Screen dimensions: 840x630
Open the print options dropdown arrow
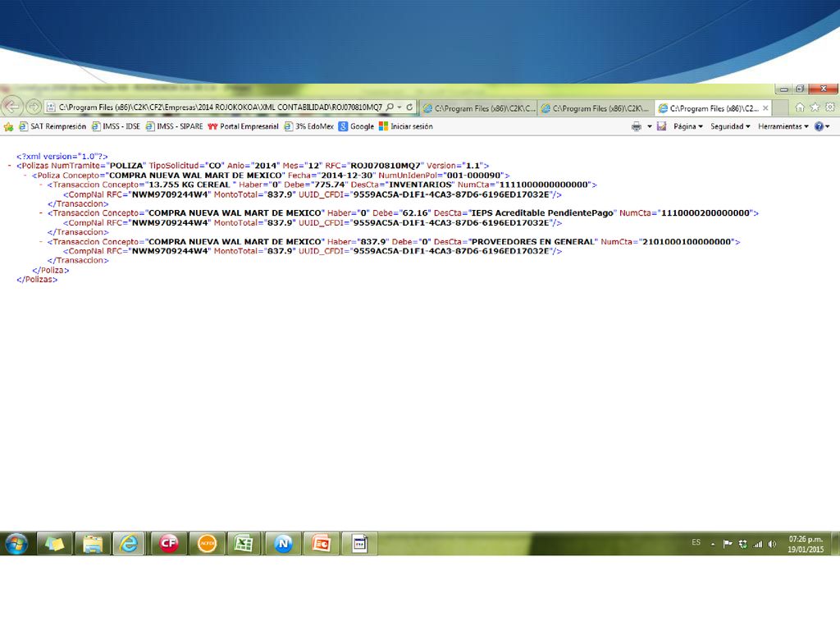[x=650, y=127]
